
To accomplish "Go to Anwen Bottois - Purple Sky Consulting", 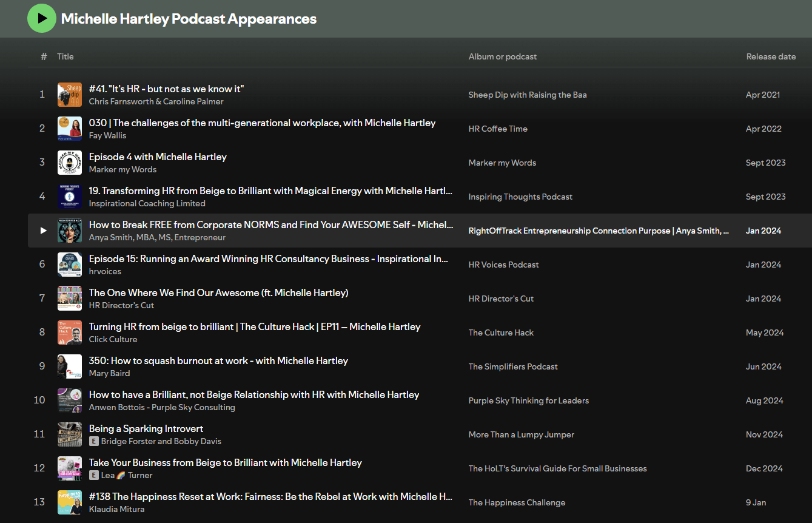I will click(162, 407).
